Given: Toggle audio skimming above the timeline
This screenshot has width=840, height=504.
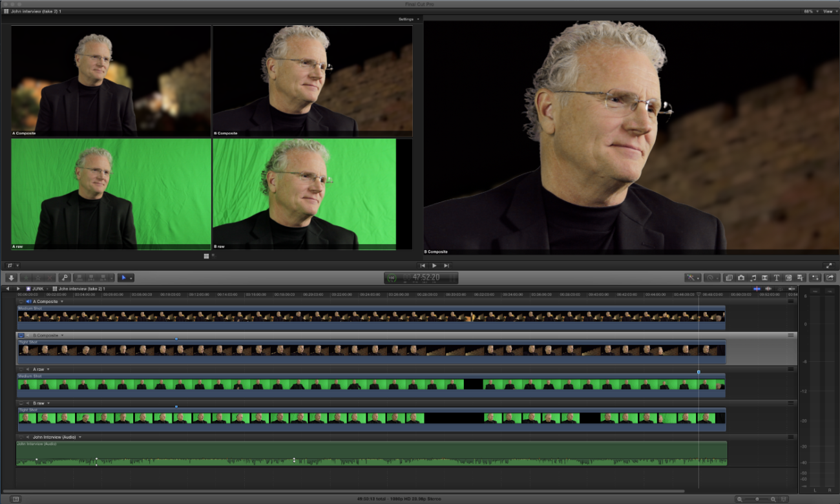Looking at the screenshot, I should (x=769, y=288).
